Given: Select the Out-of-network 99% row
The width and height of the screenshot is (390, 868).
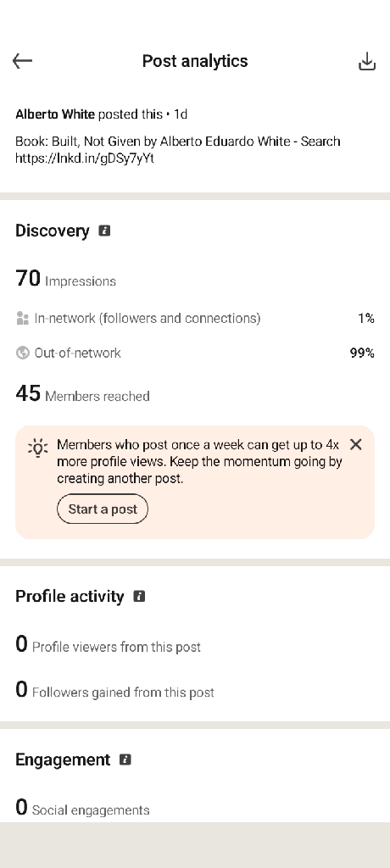Looking at the screenshot, I should click(195, 353).
